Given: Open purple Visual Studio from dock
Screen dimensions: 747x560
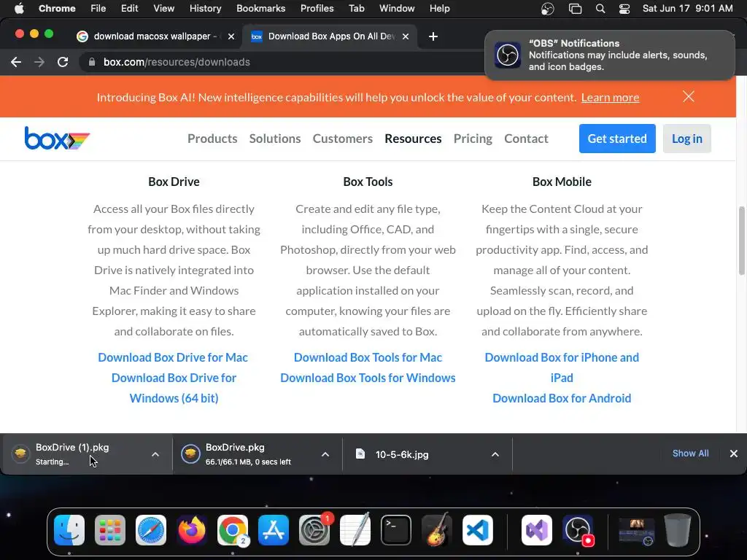Looking at the screenshot, I should point(537,530).
